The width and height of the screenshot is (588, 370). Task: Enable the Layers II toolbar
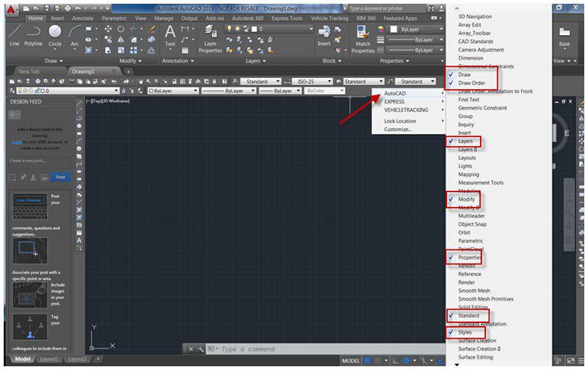click(x=467, y=150)
